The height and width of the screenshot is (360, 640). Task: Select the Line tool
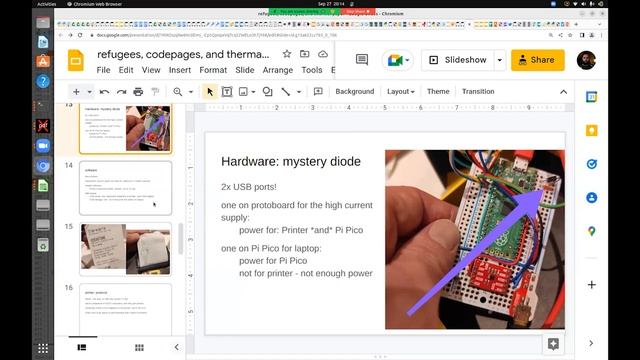click(x=286, y=92)
